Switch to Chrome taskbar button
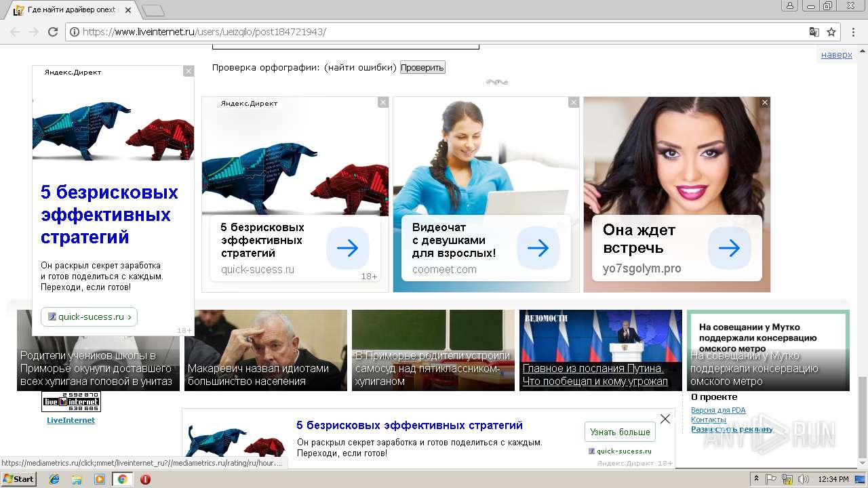Image resolution: width=868 pixels, height=488 pixels. 122,479
